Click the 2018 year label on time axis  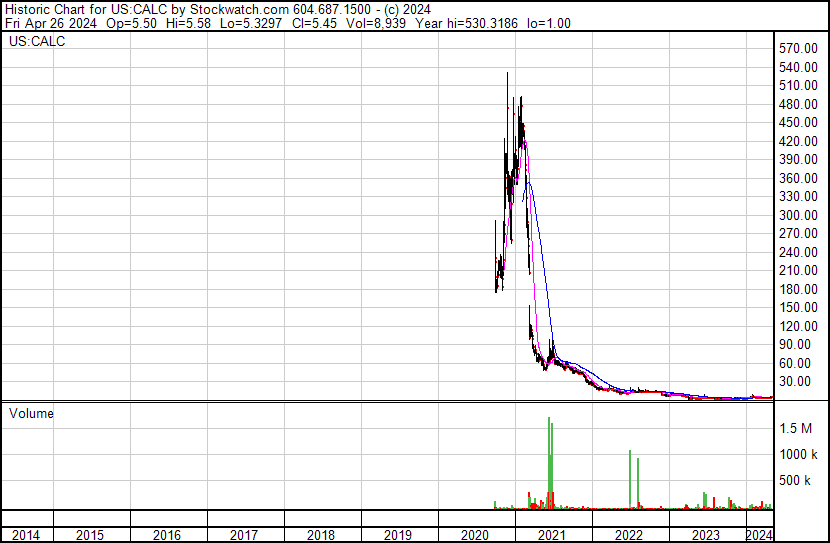[x=322, y=535]
